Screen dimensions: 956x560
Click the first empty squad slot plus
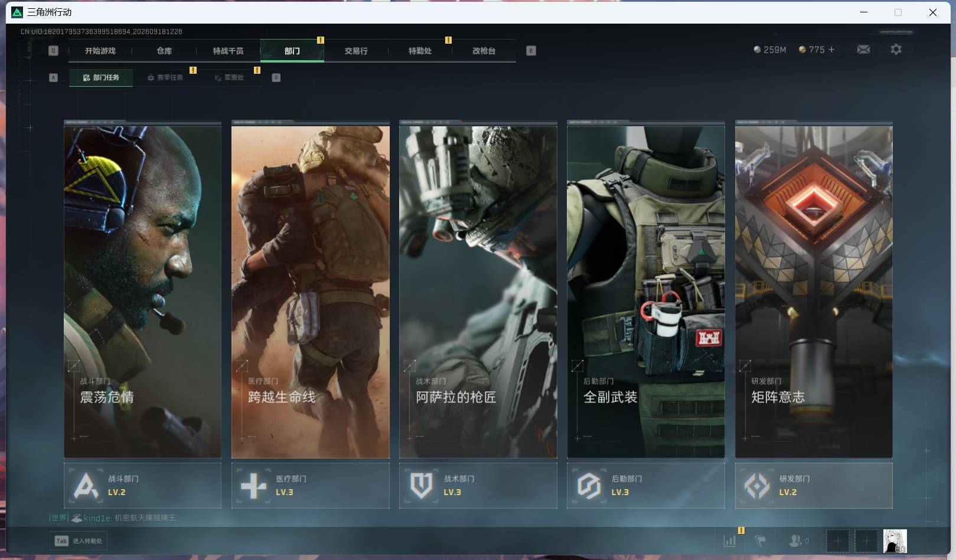(837, 541)
